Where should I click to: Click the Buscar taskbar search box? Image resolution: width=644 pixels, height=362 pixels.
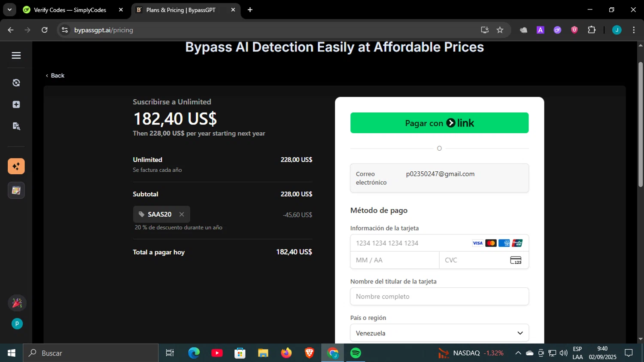tap(91, 353)
